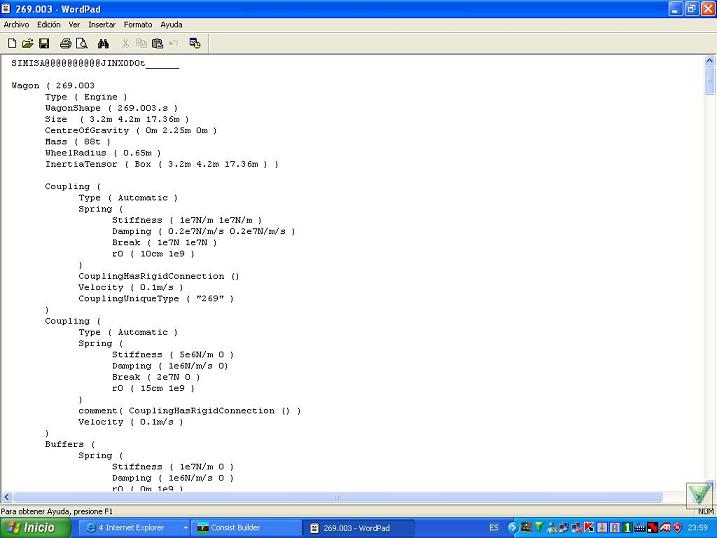Screen dimensions: 717x538
Task: Create a new document with New icon
Action: pyautogui.click(x=12, y=43)
